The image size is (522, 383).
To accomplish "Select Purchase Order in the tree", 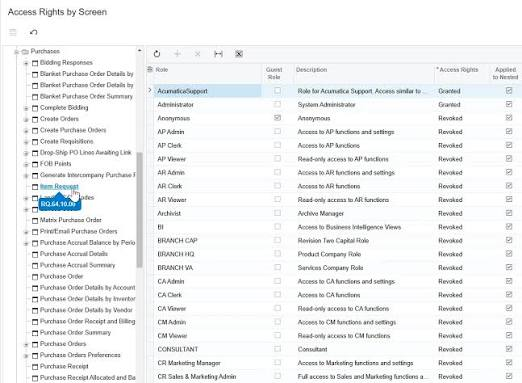I will click(x=61, y=276).
